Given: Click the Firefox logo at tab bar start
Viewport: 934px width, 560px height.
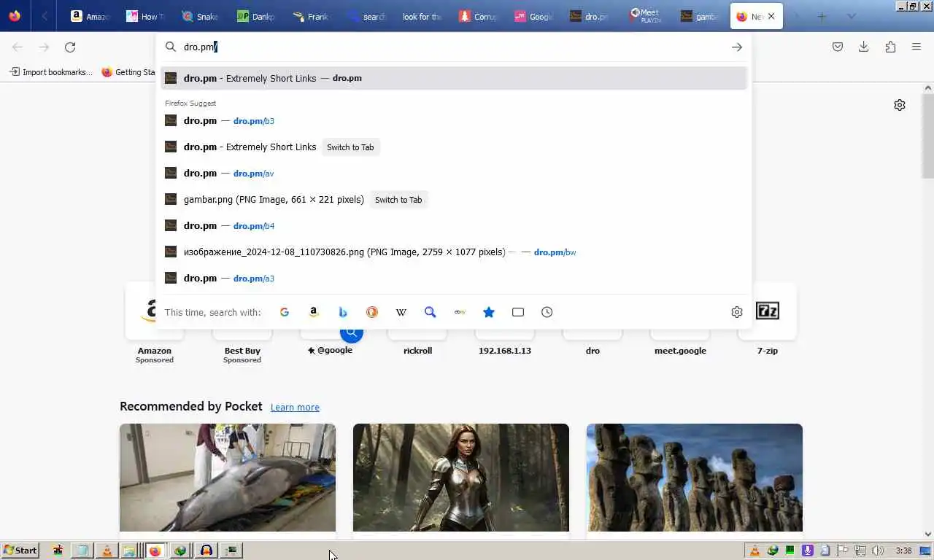Looking at the screenshot, I should [x=15, y=16].
